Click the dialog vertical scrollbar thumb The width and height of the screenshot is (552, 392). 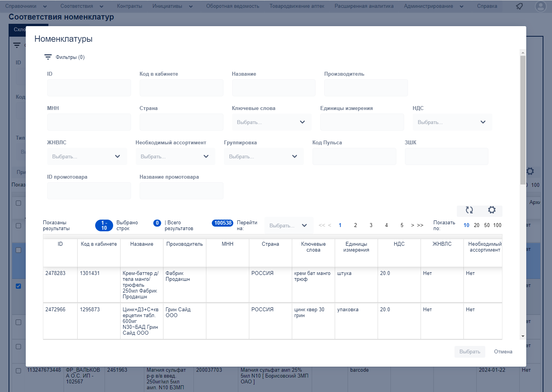tap(523, 120)
